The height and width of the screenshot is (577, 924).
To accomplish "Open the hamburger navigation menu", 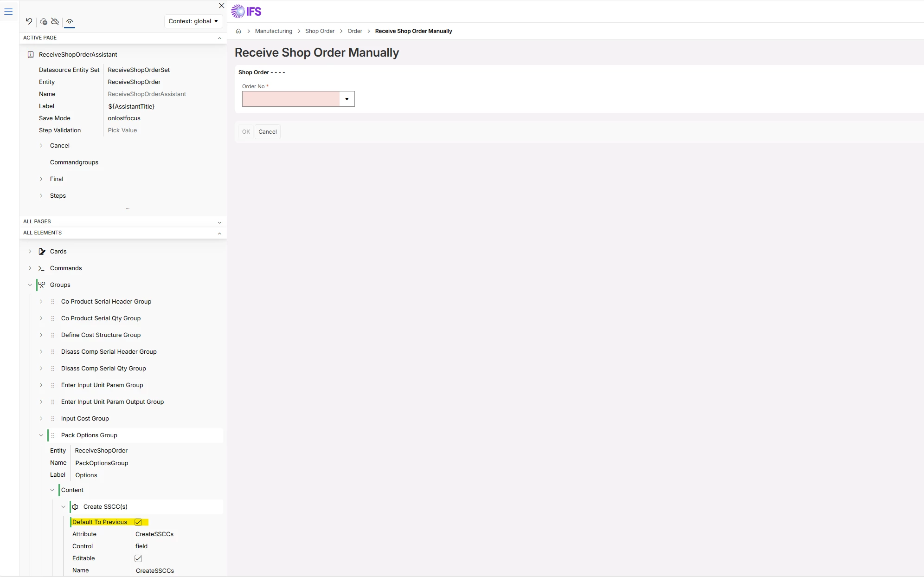I will point(8,12).
